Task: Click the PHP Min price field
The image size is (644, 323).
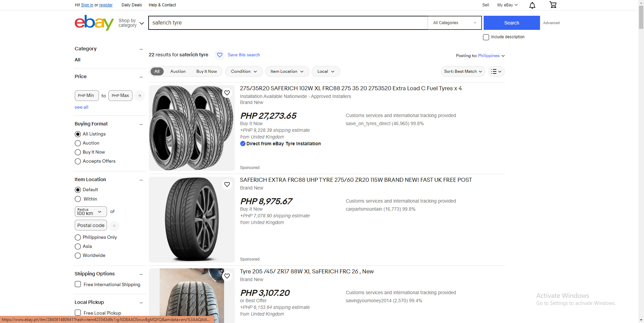Action: 87,96
